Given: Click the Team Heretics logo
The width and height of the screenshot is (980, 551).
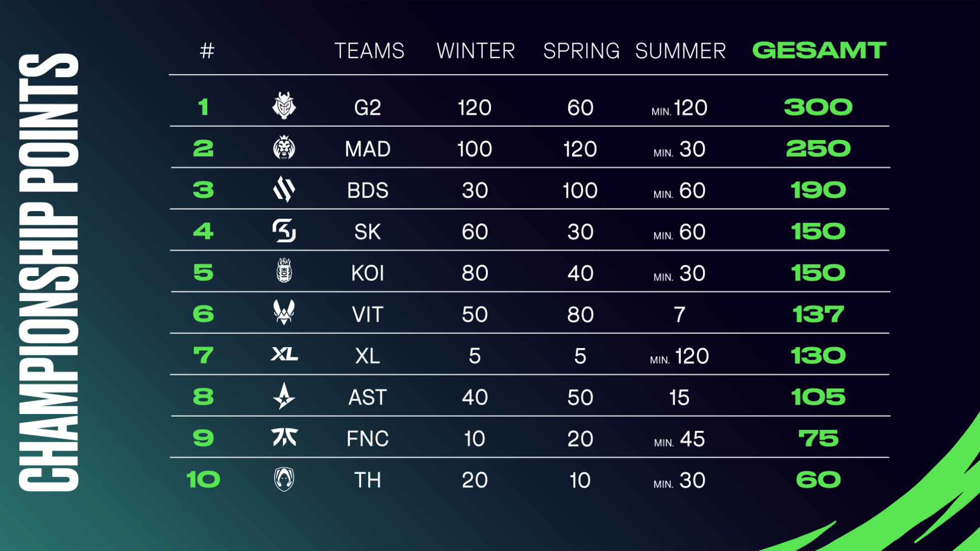Looking at the screenshot, I should point(284,479).
